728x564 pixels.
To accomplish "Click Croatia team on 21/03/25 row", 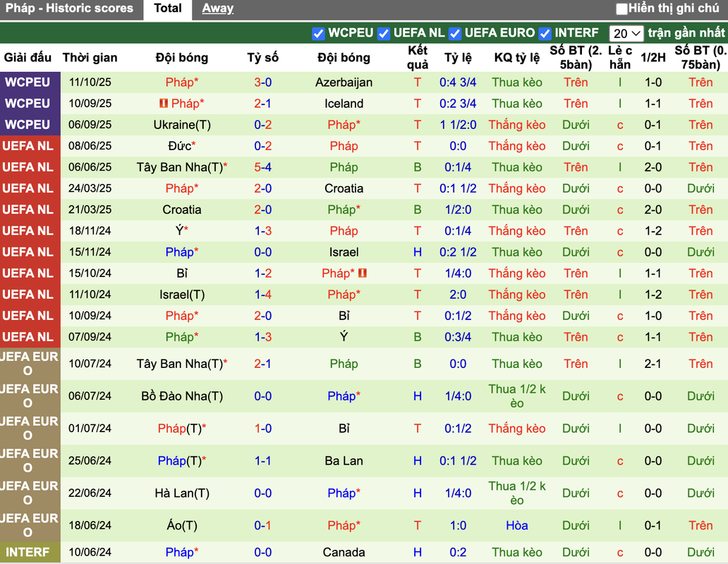I will tap(182, 209).
